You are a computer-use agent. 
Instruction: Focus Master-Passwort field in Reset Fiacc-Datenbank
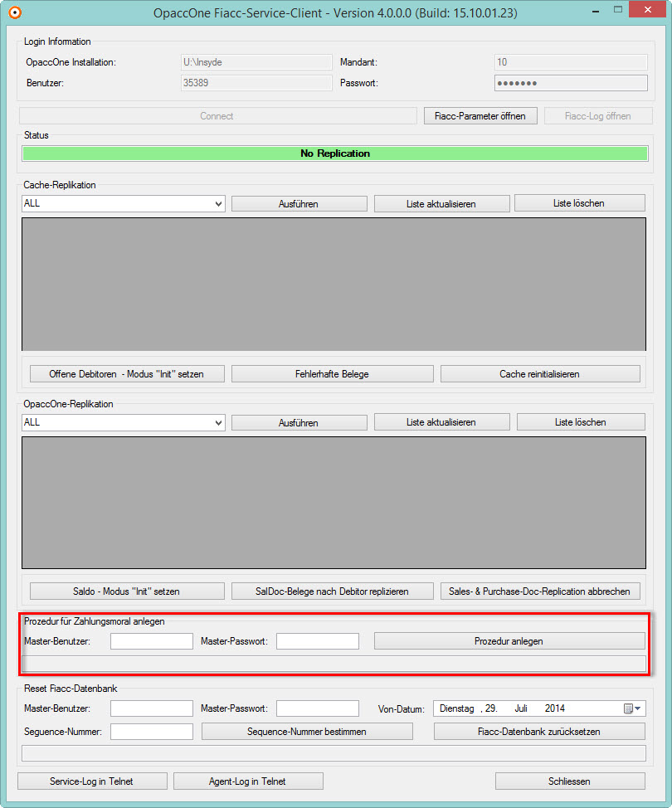(318, 708)
